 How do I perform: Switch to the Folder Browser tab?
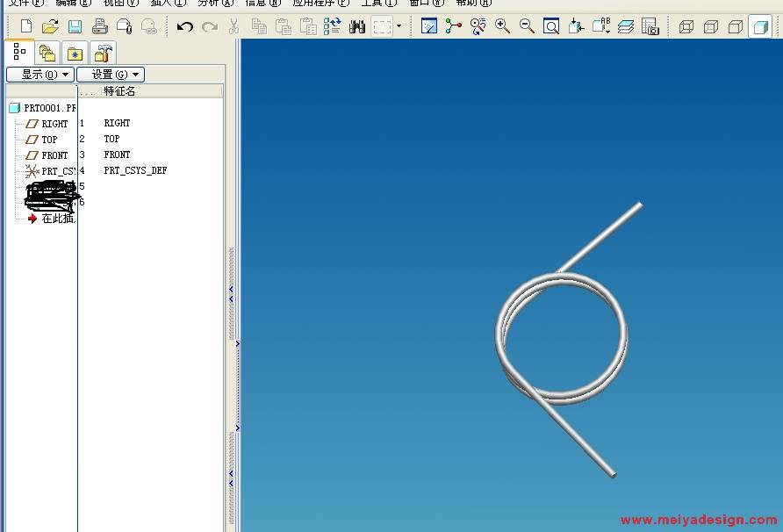pos(47,54)
